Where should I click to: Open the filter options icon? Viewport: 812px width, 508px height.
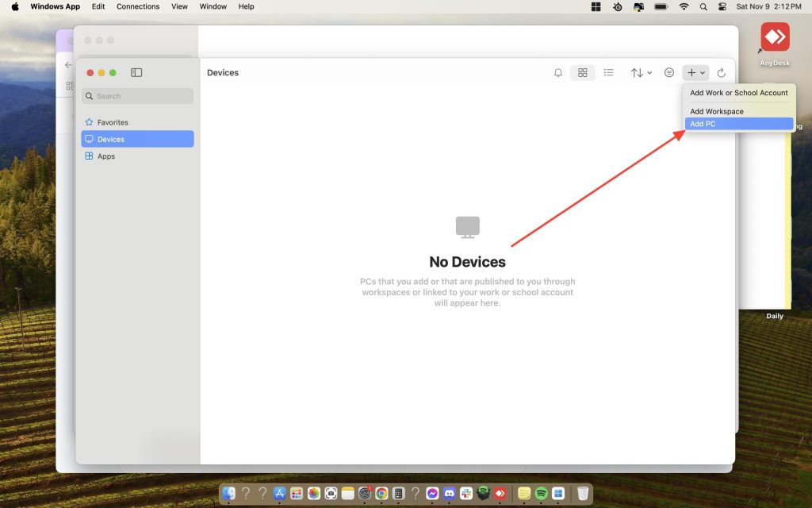click(x=669, y=72)
